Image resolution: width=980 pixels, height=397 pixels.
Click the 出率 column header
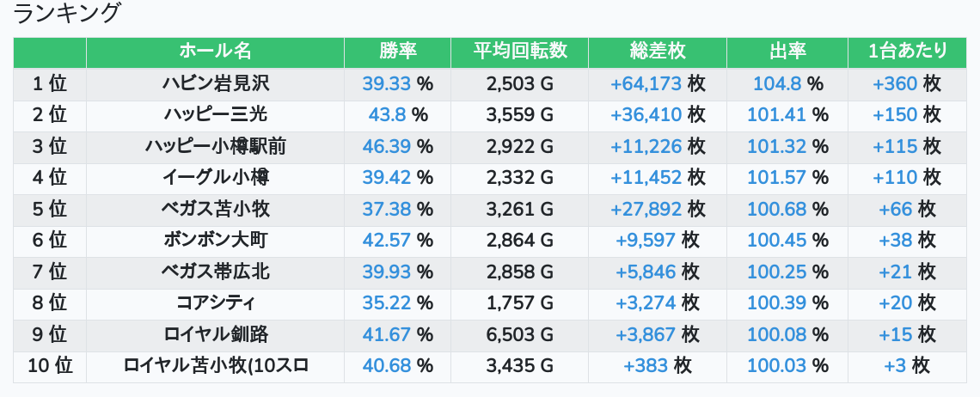tap(787, 52)
